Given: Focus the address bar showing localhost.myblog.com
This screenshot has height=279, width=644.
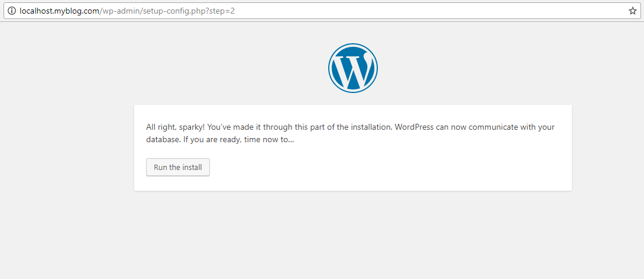Looking at the screenshot, I should pos(322,11).
